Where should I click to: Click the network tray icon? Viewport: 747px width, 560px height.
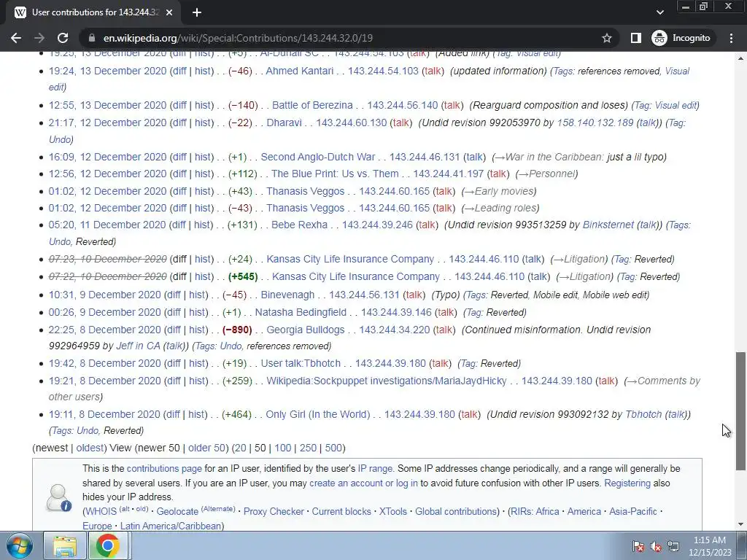point(673,547)
